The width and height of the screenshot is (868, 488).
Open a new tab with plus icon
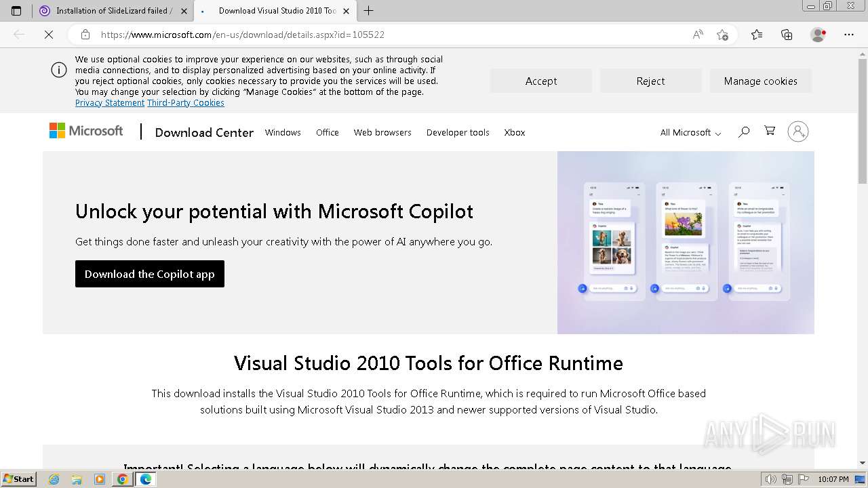click(369, 11)
